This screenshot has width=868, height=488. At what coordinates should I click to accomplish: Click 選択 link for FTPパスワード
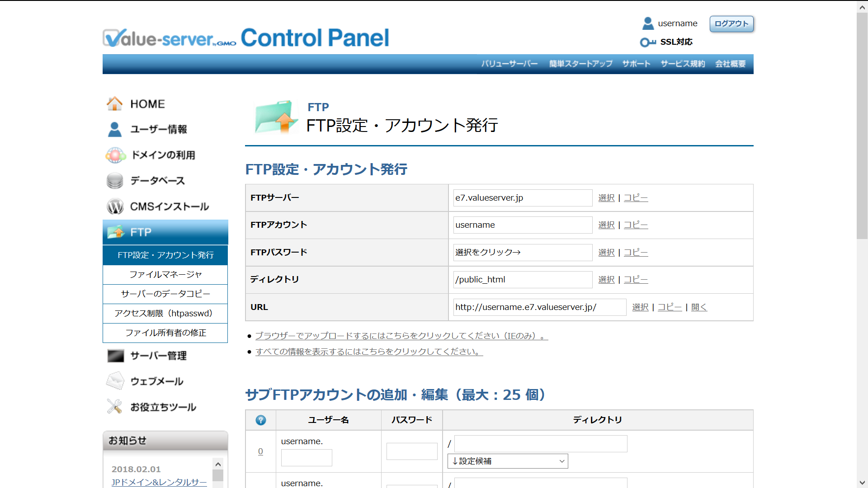606,253
